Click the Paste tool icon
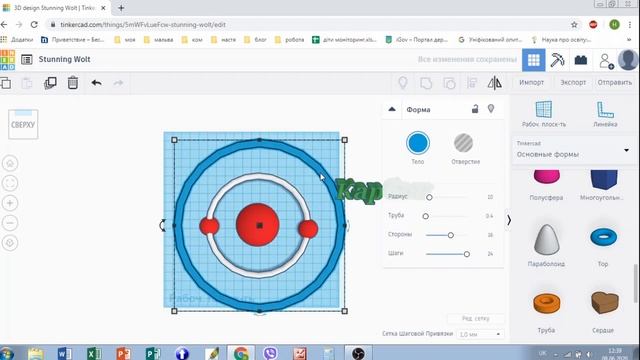 click(x=27, y=83)
